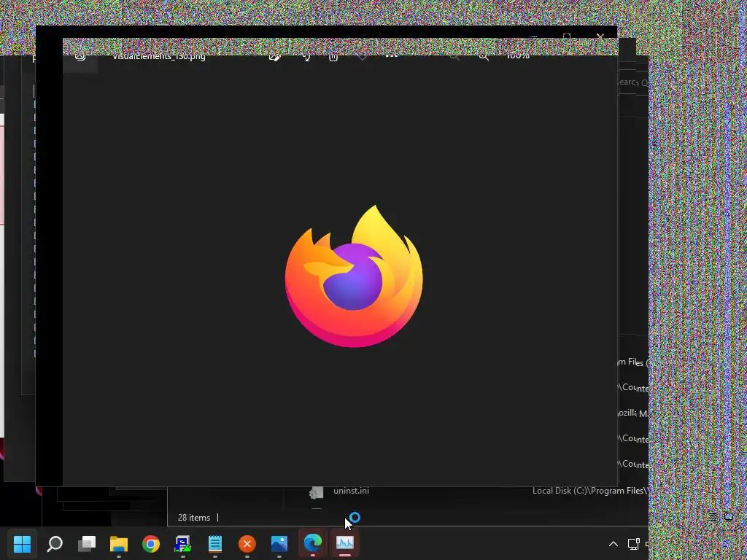This screenshot has height=560, width=747.
Task: Open the performance monitor app on taskbar
Action: pos(345,542)
